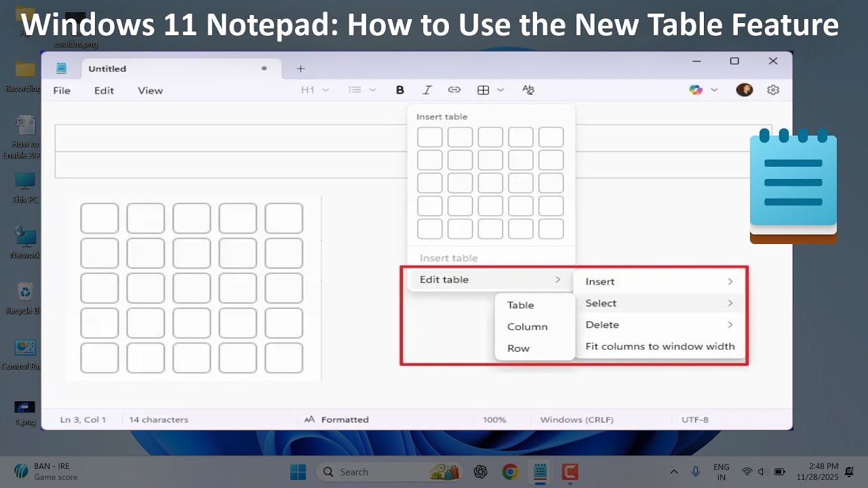Open Wi-Fi network tray icon
Image resolution: width=868 pixels, height=488 pixels.
[x=747, y=472]
